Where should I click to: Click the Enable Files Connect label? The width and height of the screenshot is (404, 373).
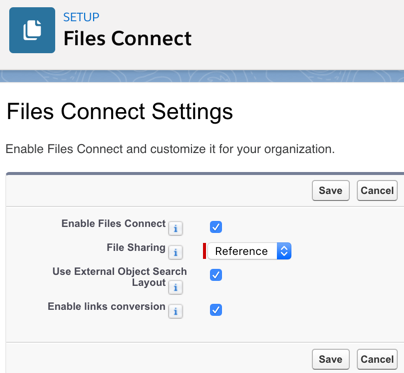coord(113,223)
